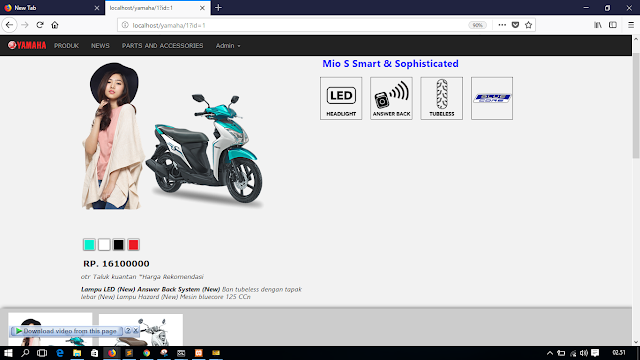640x360 pixels.
Task: Open the NEWS page
Action: [100, 46]
